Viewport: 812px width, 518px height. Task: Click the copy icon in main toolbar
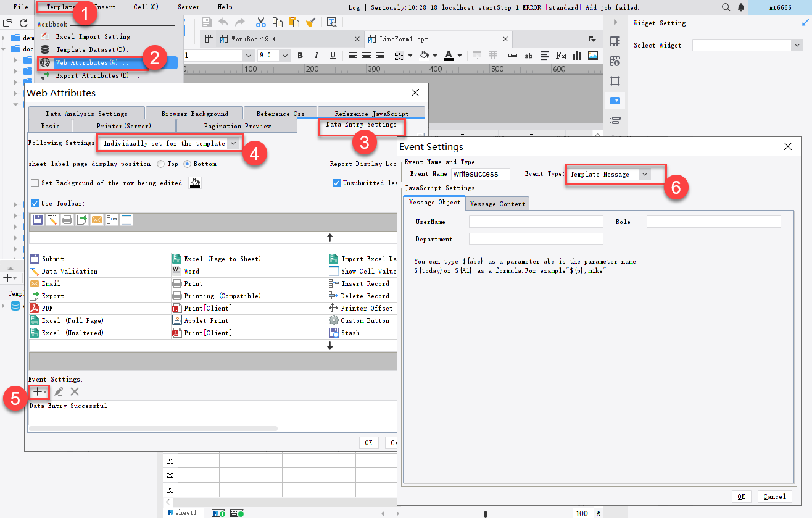pyautogui.click(x=278, y=22)
